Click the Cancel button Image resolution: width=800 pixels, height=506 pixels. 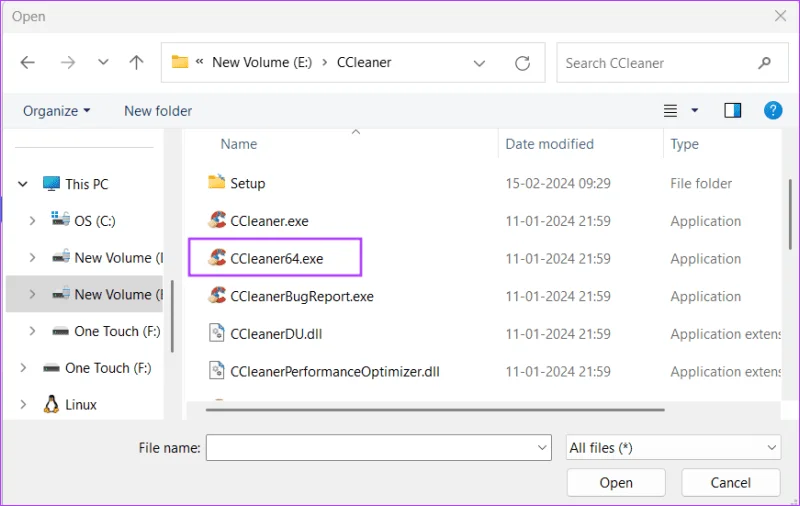(731, 483)
